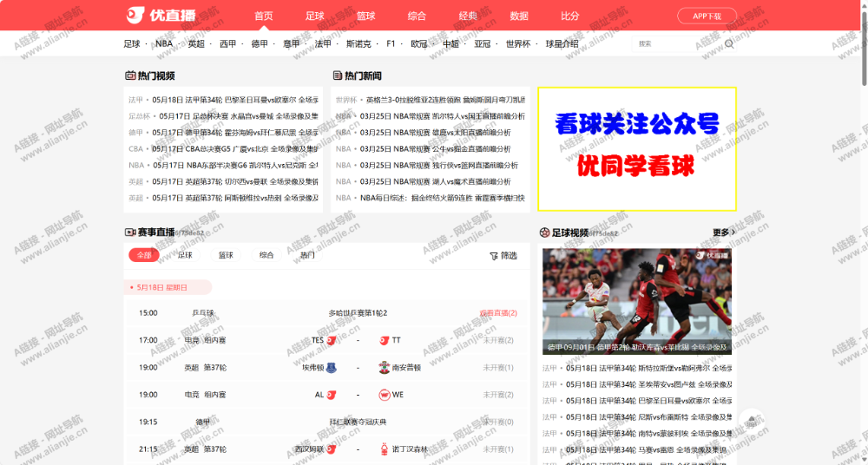Open 英格兰3-0拉脱维亚 news item
Viewport: 868px width, 465px height.
point(445,100)
